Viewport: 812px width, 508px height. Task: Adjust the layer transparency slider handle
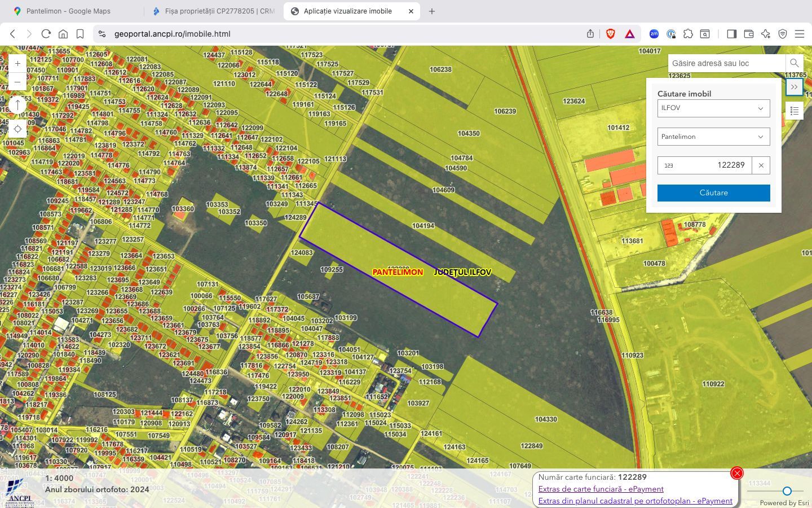tap(787, 491)
